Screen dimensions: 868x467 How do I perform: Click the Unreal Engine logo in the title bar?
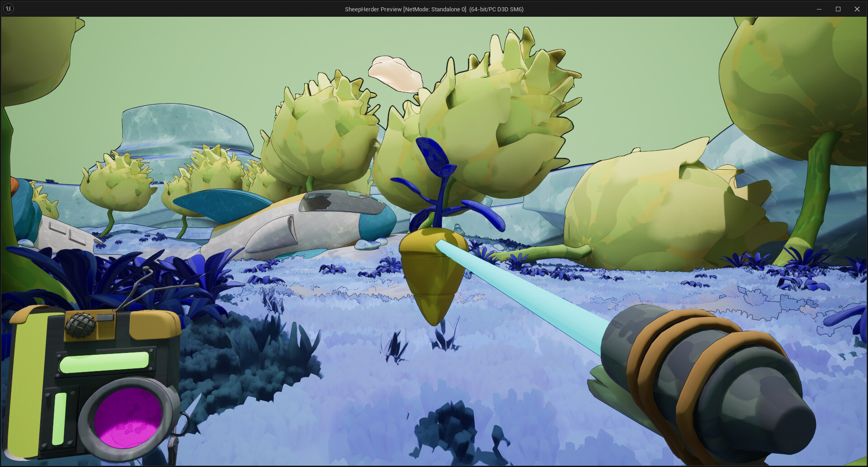tap(8, 8)
